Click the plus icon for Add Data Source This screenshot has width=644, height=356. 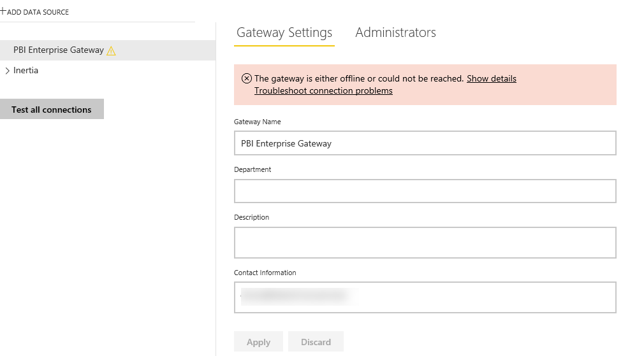click(x=3, y=11)
